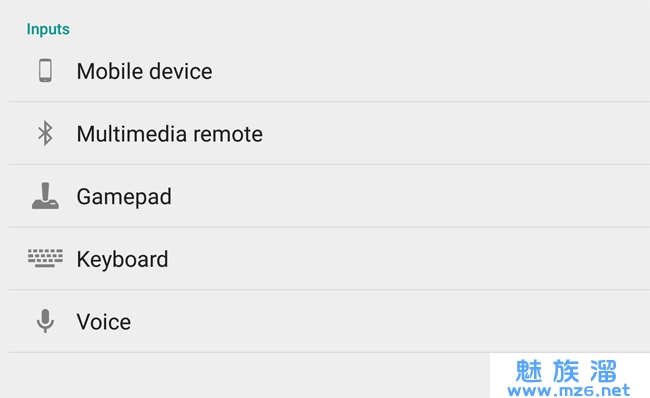Tap the mobile phone icon
Image resolution: width=650 pixels, height=398 pixels.
(45, 70)
